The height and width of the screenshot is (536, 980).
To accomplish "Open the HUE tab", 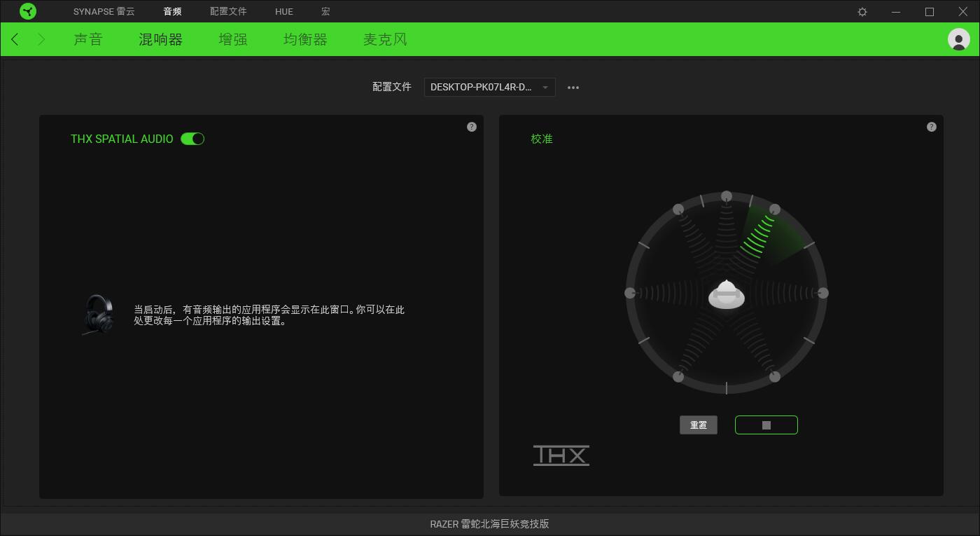I will tap(284, 12).
